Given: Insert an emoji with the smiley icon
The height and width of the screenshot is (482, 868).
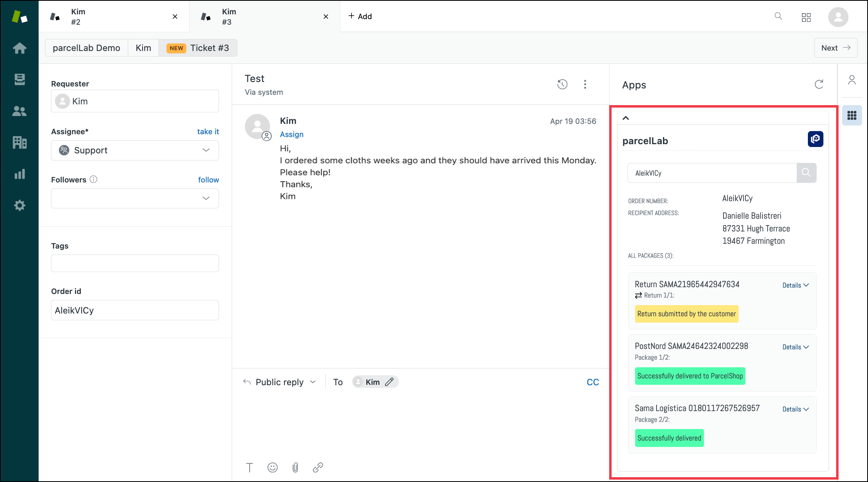Looking at the screenshot, I should [x=272, y=467].
